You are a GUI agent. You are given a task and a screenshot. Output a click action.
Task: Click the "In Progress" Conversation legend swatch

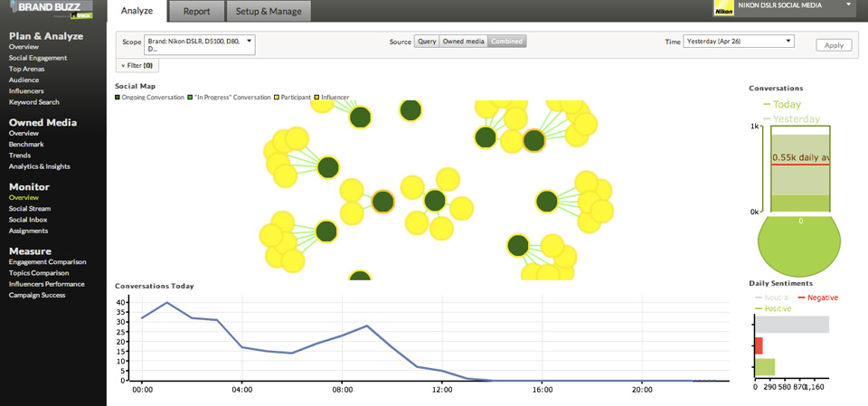coord(191,97)
